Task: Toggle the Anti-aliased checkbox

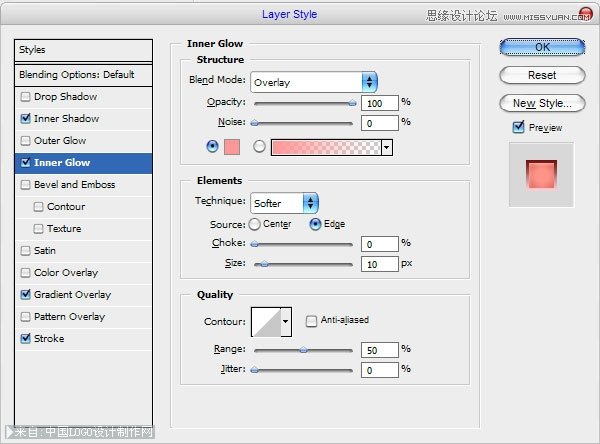Action: pos(312,321)
